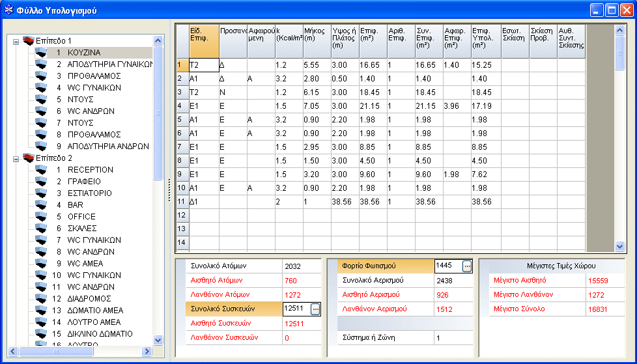Click tree scrollbar down arrow
The height and width of the screenshot is (364, 637).
158,340
